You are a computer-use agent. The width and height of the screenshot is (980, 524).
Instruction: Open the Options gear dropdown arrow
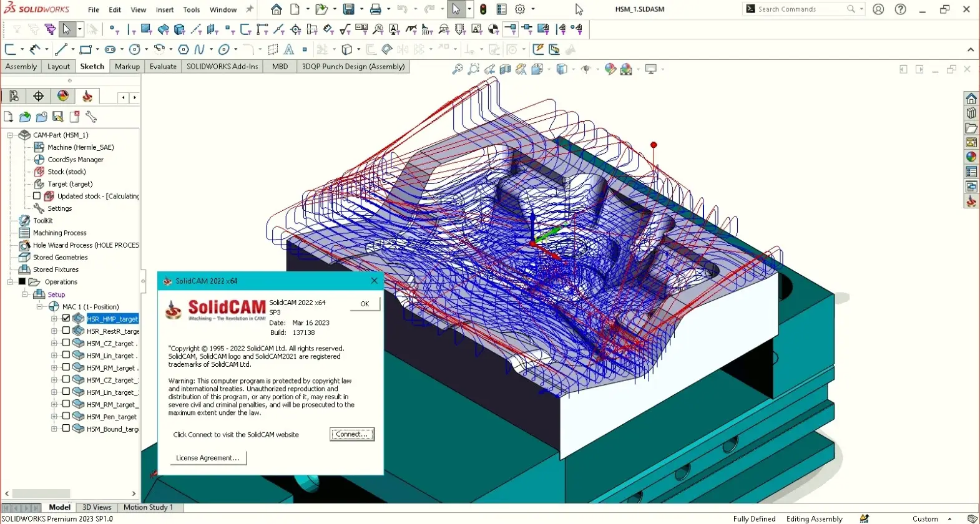[x=532, y=9]
